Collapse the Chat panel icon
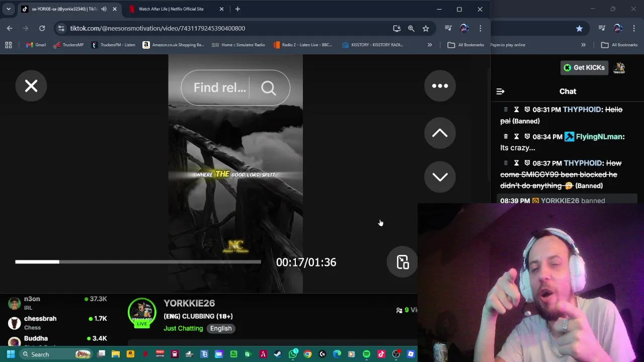Viewport: 644px width, 362px height. point(500,92)
